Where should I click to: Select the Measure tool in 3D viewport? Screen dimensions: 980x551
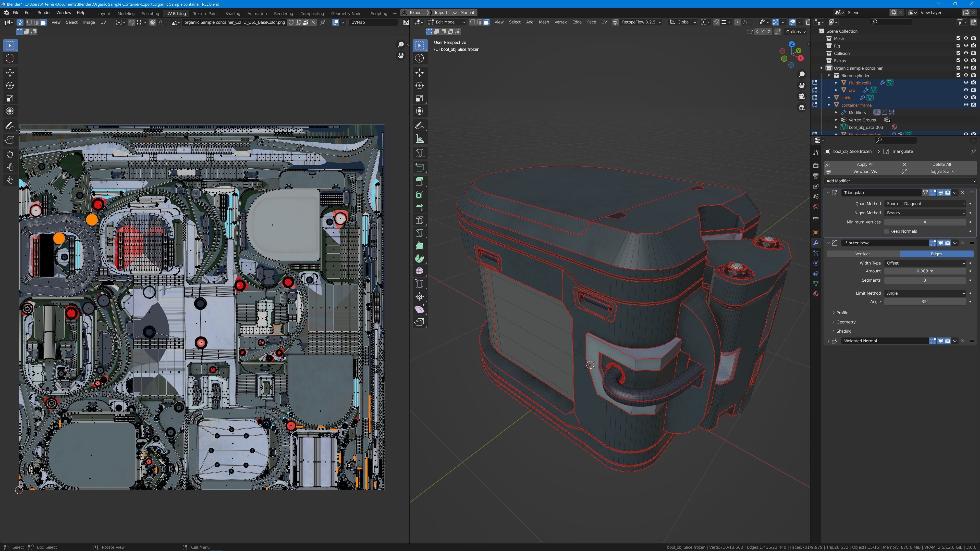click(420, 139)
